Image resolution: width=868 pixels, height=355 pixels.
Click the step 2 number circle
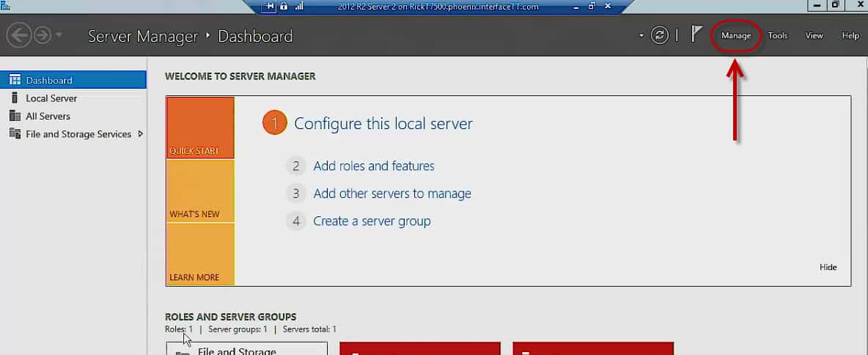[296, 166]
